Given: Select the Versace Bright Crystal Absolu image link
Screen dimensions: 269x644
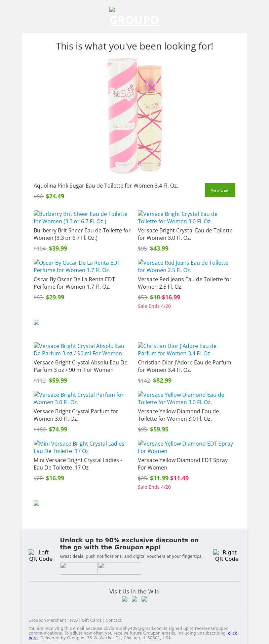Looking at the screenshot, I should 79,350.
